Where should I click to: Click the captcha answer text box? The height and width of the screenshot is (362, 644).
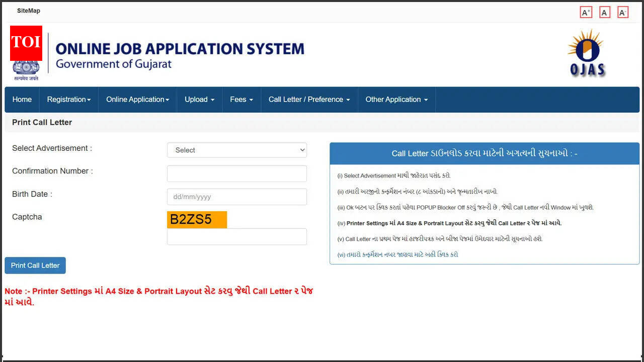click(236, 236)
